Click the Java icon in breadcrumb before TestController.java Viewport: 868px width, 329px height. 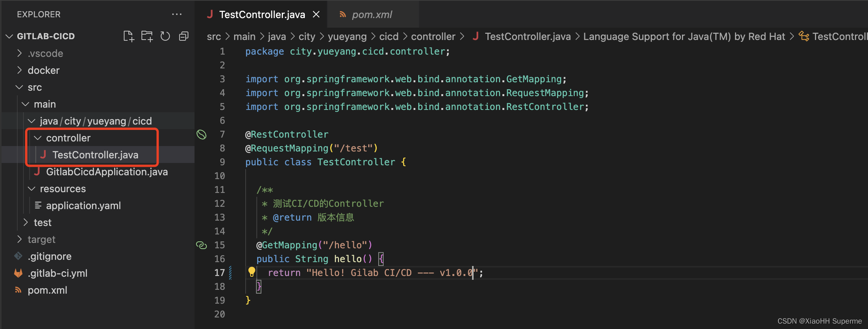point(476,36)
